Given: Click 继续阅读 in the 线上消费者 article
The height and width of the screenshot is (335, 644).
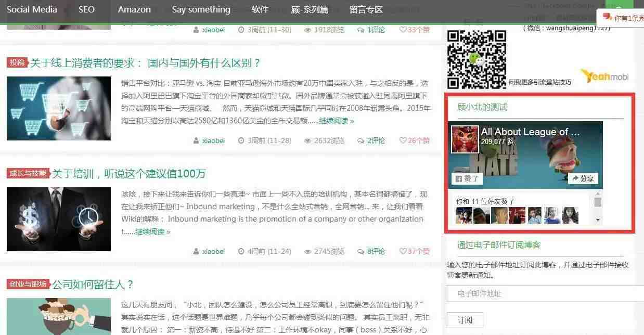Looking at the screenshot, I should (x=336, y=121).
